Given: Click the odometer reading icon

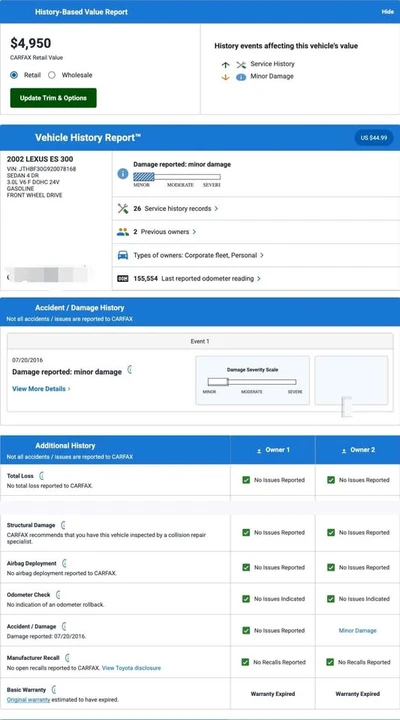Looking at the screenshot, I should 123,279.
